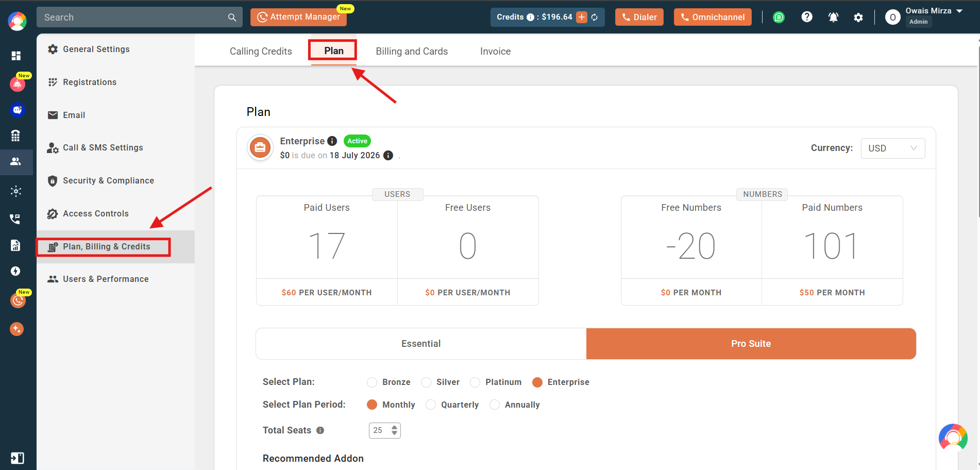Open the notifications bell icon
This screenshot has height=470, width=980.
[833, 18]
